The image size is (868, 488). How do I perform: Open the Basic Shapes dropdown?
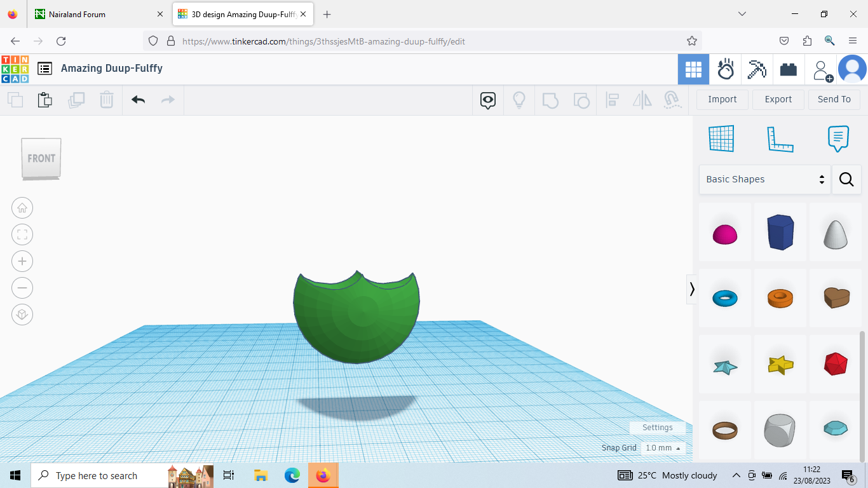tap(765, 179)
